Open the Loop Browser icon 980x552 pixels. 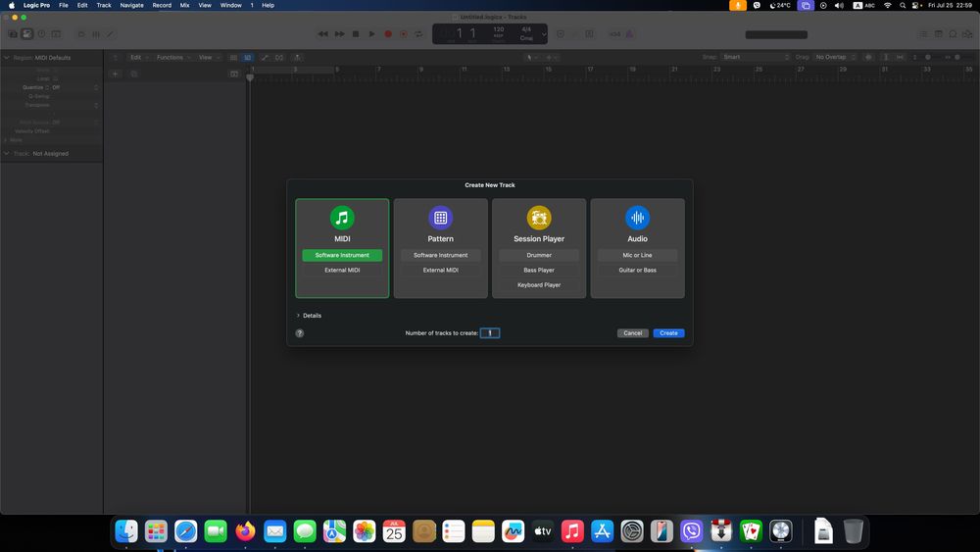coord(954,33)
